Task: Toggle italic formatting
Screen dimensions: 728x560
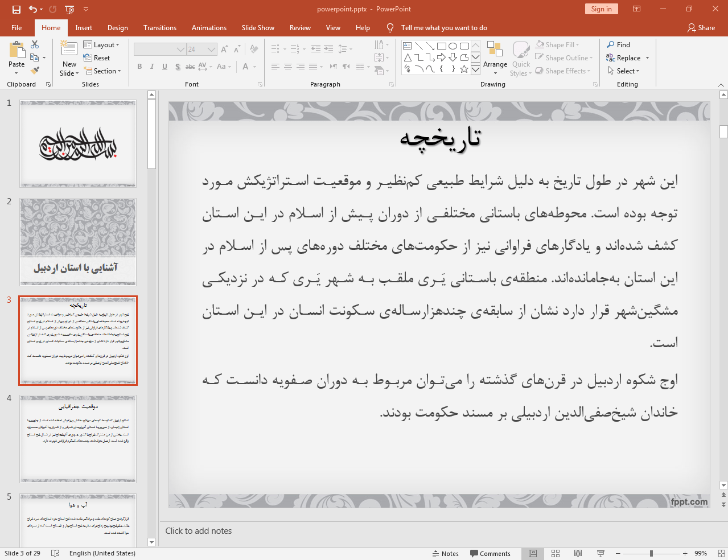Action: pos(152,67)
